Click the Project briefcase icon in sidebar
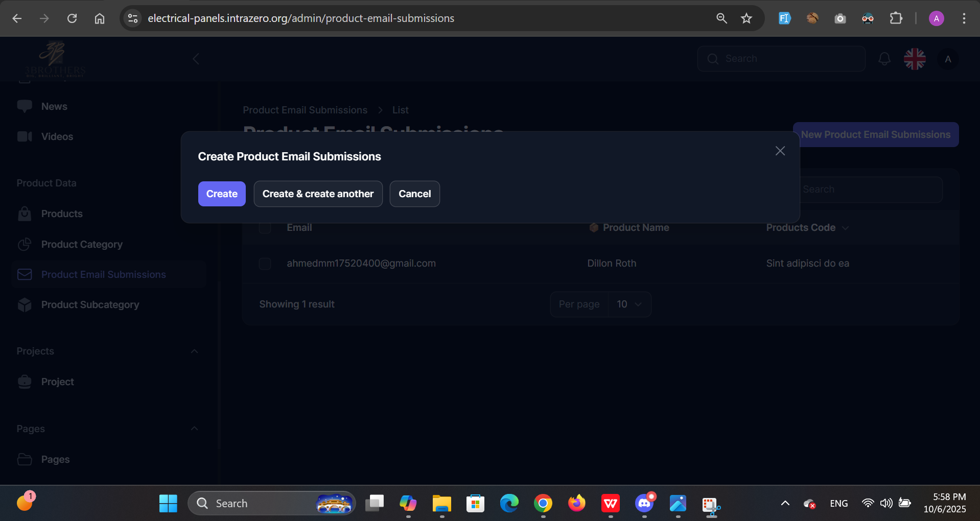980x521 pixels. tap(25, 382)
